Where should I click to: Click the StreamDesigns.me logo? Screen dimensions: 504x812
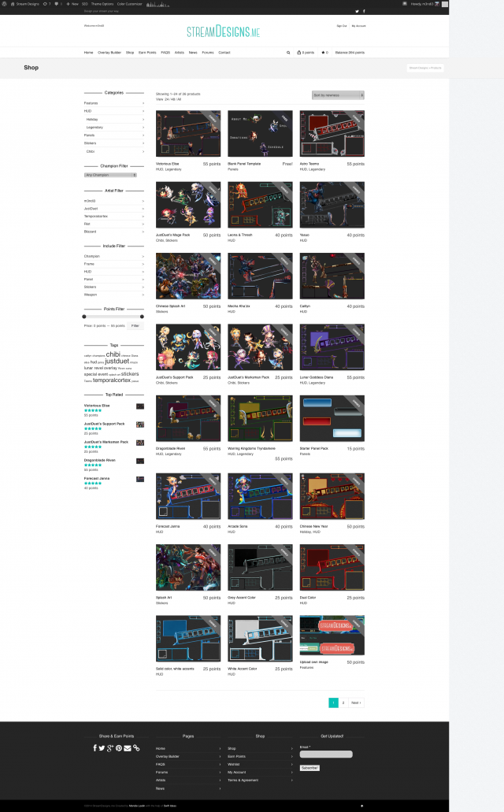(x=223, y=32)
